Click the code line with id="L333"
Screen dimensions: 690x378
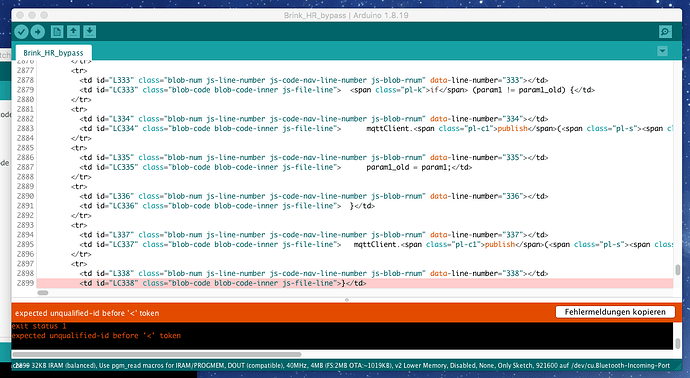[314, 80]
